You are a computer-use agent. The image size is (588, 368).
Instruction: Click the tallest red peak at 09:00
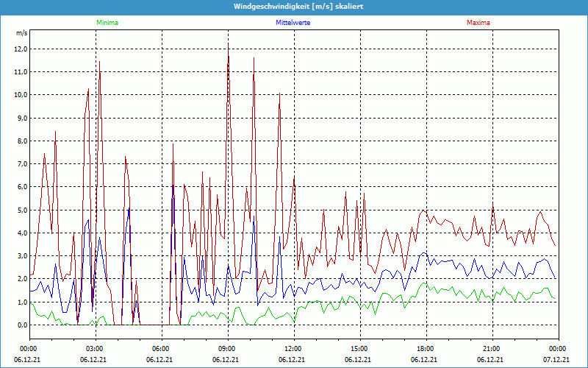228,46
